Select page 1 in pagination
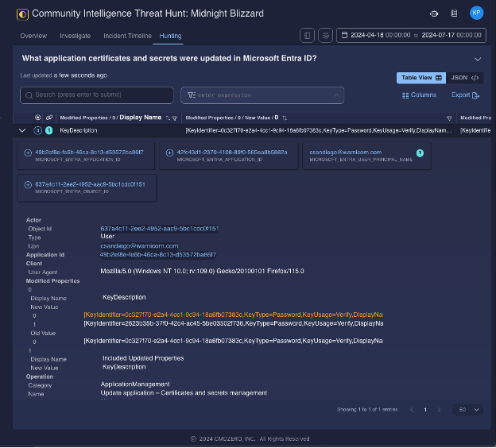Viewport: 496px width, 448px height. pyautogui.click(x=425, y=410)
